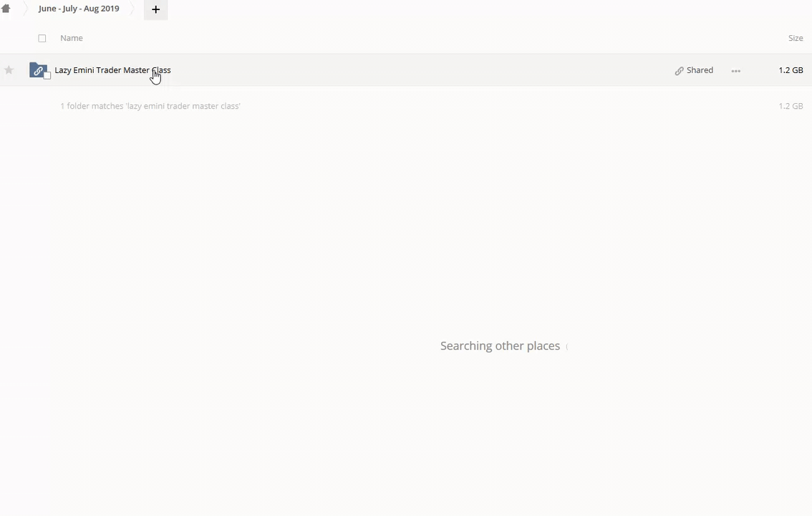Click the folder's 1.2 GB size value
Image resolution: width=812 pixels, height=516 pixels.
pyautogui.click(x=791, y=70)
